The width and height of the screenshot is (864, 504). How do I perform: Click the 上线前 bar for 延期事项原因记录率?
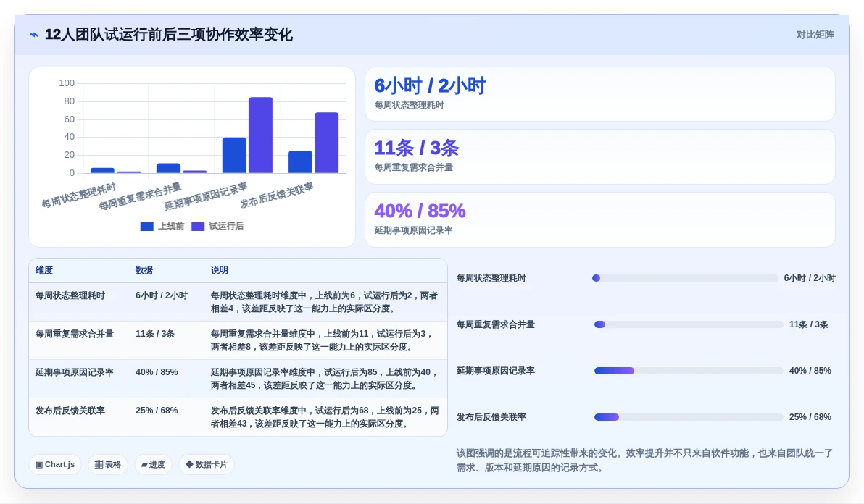click(234, 155)
